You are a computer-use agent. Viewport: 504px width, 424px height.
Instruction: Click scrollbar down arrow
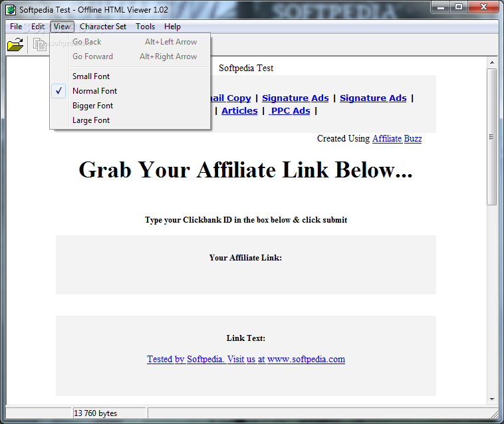pyautogui.click(x=492, y=399)
